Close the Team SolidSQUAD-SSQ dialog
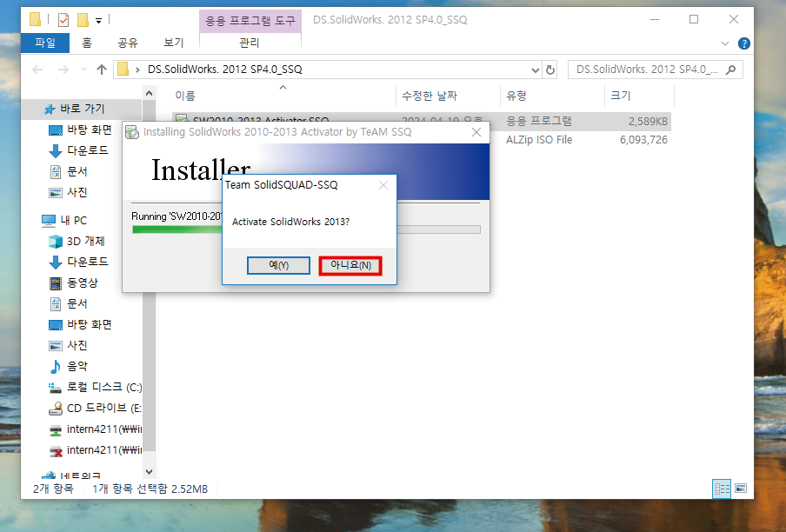The image size is (786, 532). tap(383, 185)
